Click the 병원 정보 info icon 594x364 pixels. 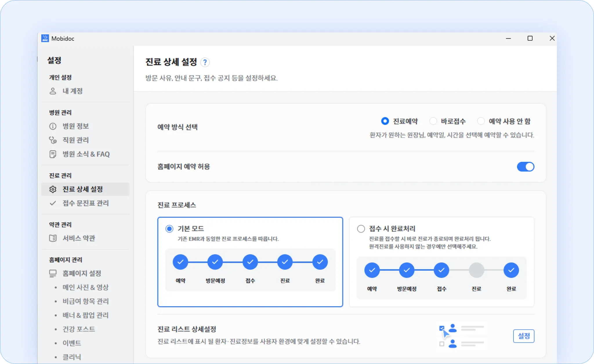click(53, 126)
